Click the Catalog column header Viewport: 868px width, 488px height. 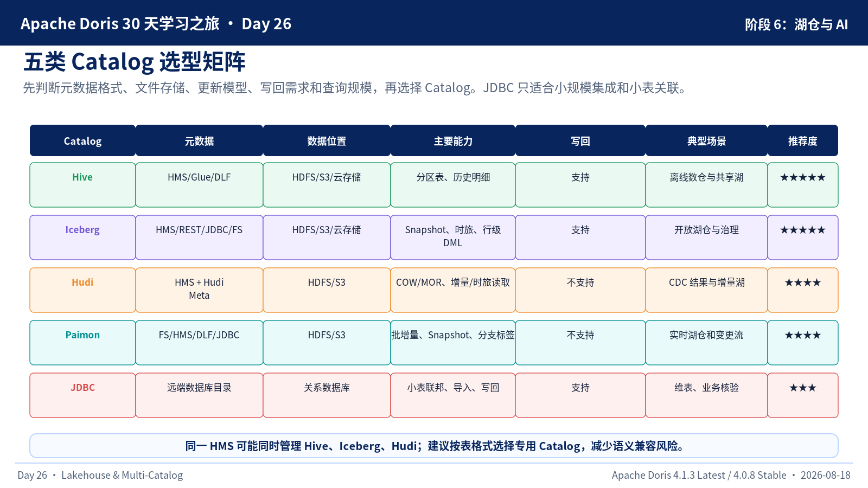(x=82, y=140)
